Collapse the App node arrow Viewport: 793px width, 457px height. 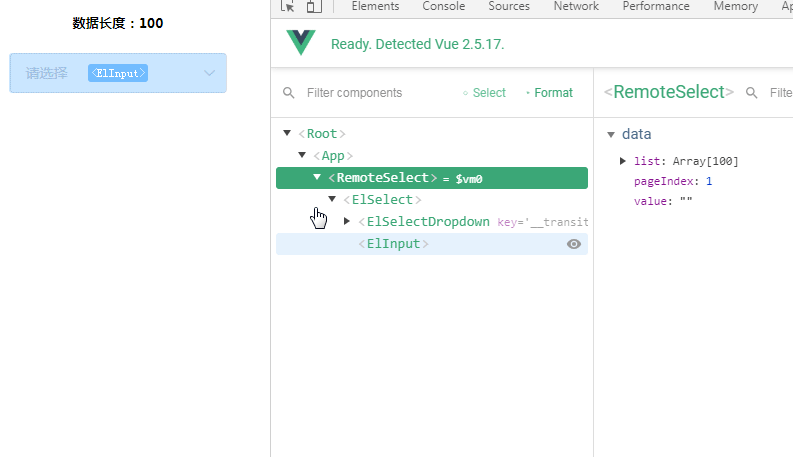coord(302,155)
